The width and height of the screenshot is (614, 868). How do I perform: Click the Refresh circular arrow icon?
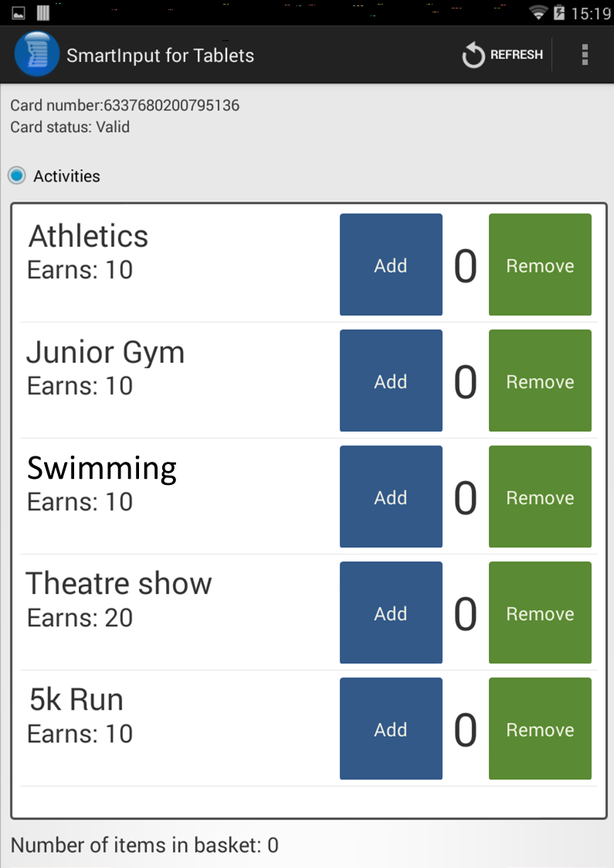point(473,55)
